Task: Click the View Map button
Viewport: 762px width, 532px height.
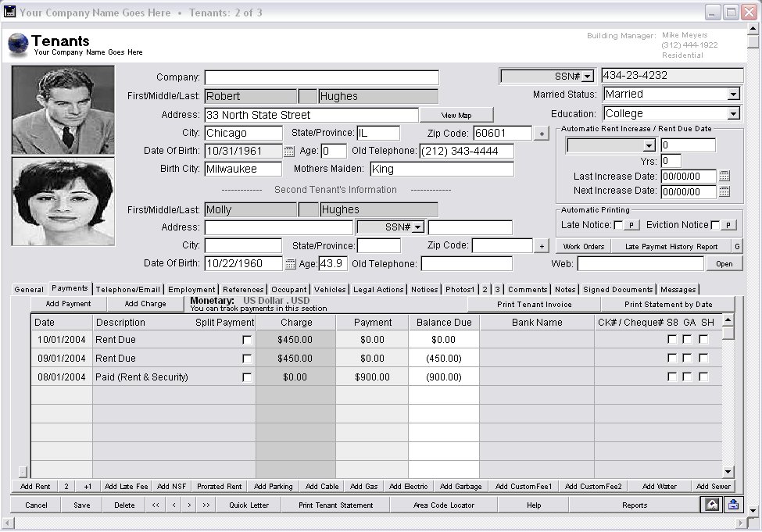Action: pos(456,115)
